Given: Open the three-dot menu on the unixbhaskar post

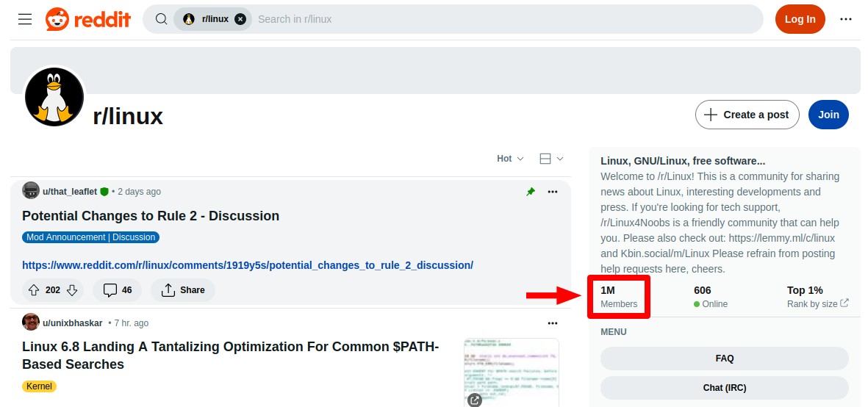Looking at the screenshot, I should click(x=552, y=323).
